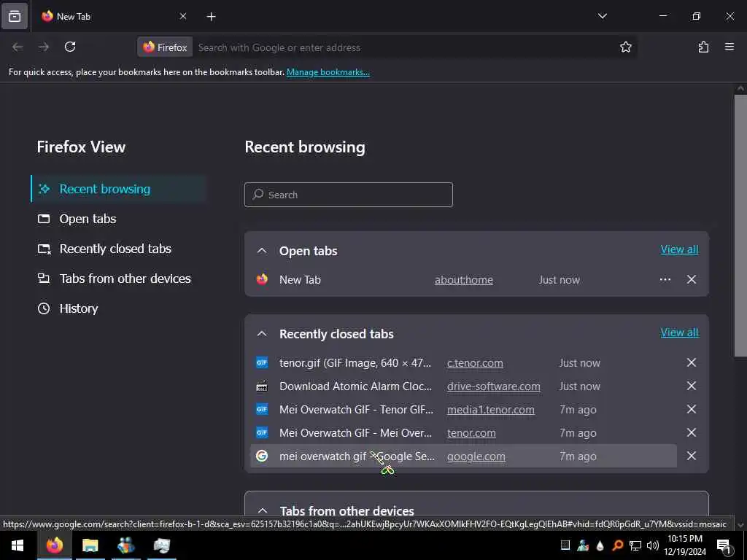Open Firefox View button in tab bar
747x560 pixels.
click(15, 16)
